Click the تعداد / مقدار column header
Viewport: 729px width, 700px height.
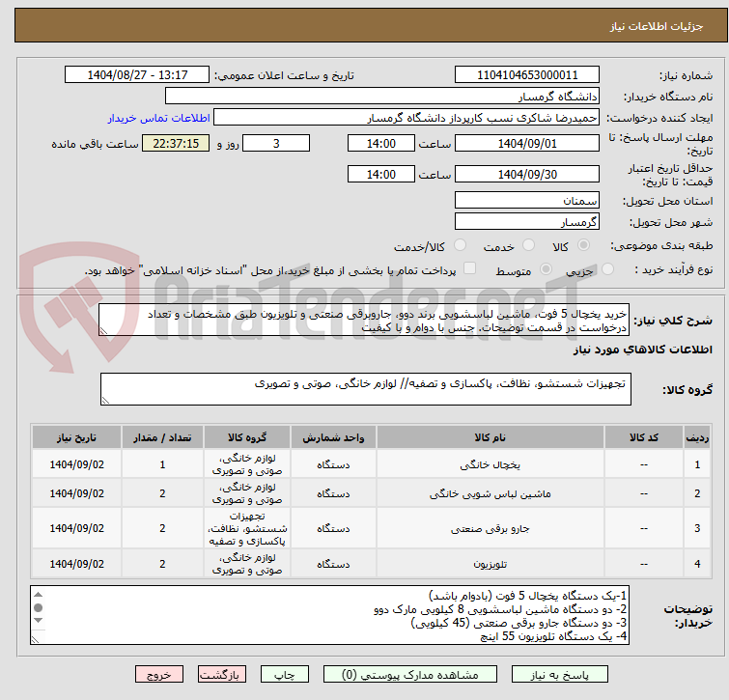pos(162,437)
